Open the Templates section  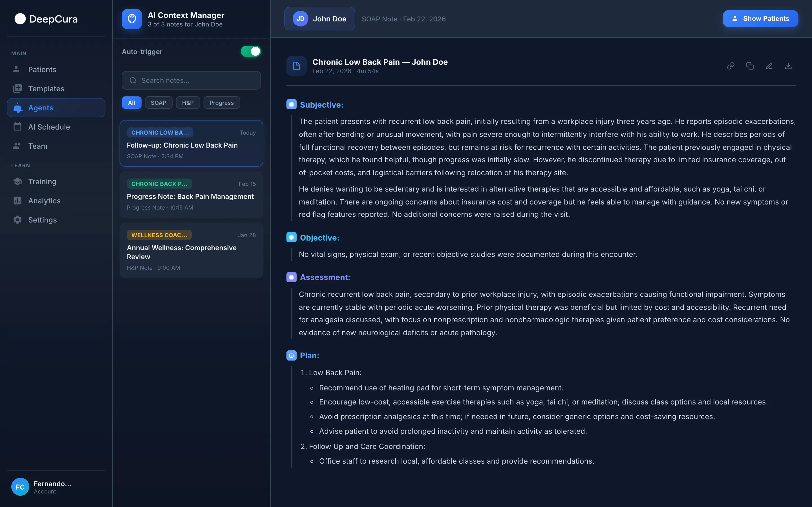46,88
